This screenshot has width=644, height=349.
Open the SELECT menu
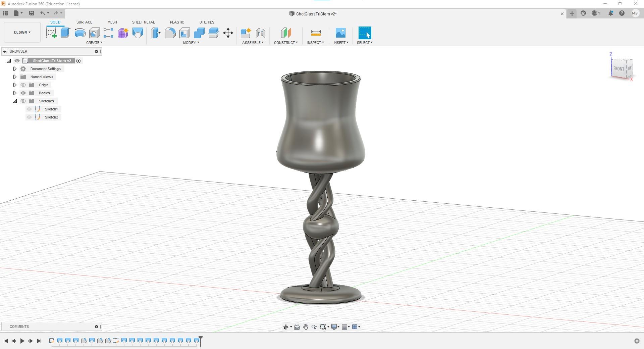tap(365, 43)
